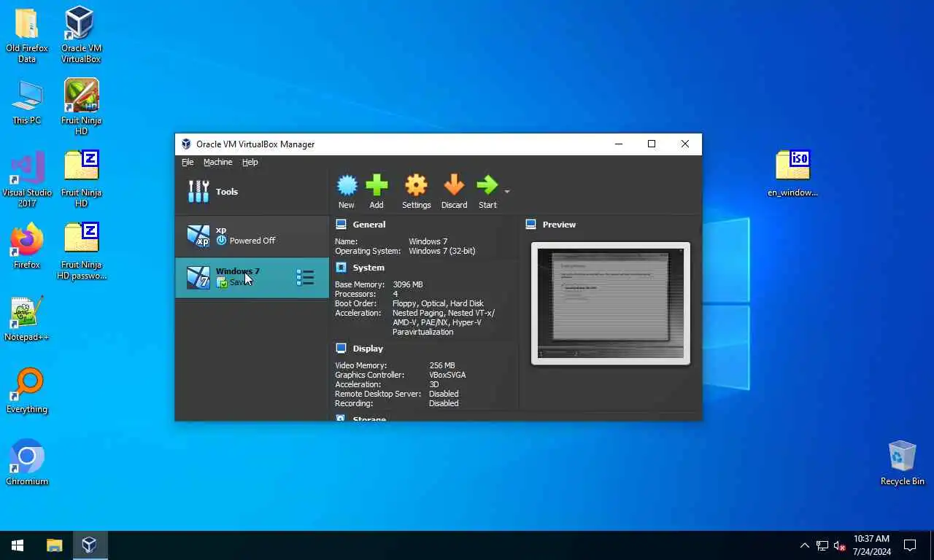The width and height of the screenshot is (934, 560).
Task: Click the Preview section monitor icon
Action: (530, 225)
